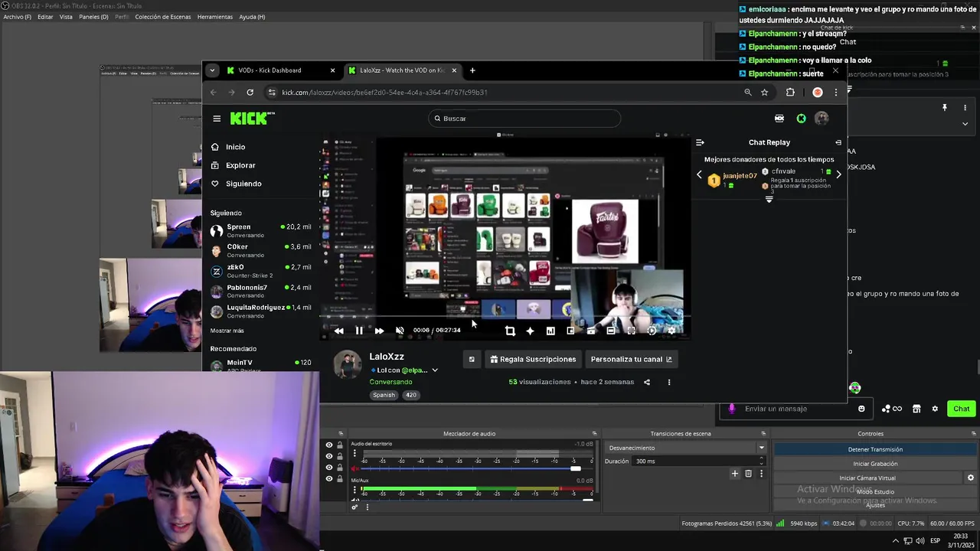Click the Kick logo in the header

tap(252, 118)
